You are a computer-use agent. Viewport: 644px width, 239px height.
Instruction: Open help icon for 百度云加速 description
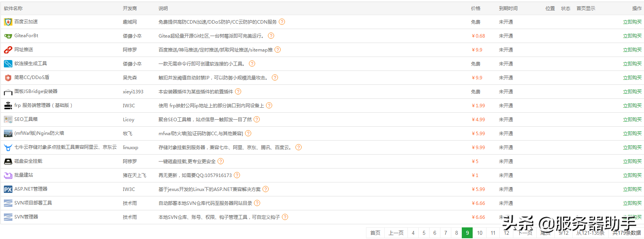(x=282, y=22)
